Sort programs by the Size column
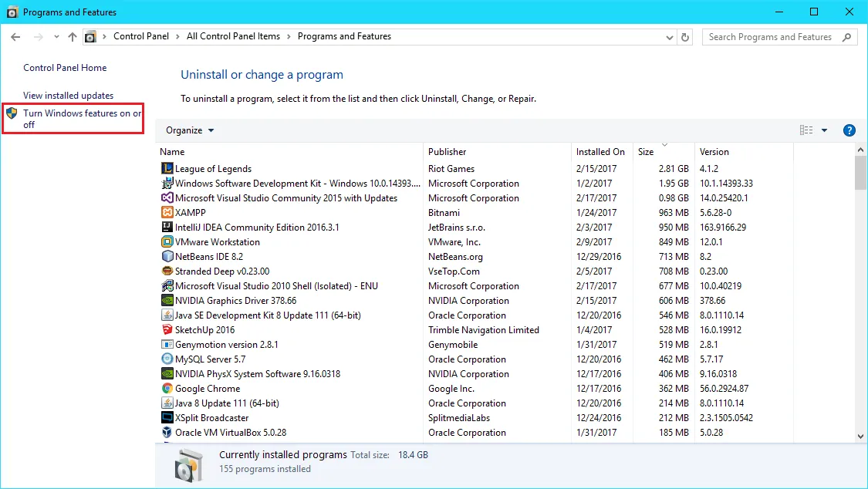 point(644,151)
